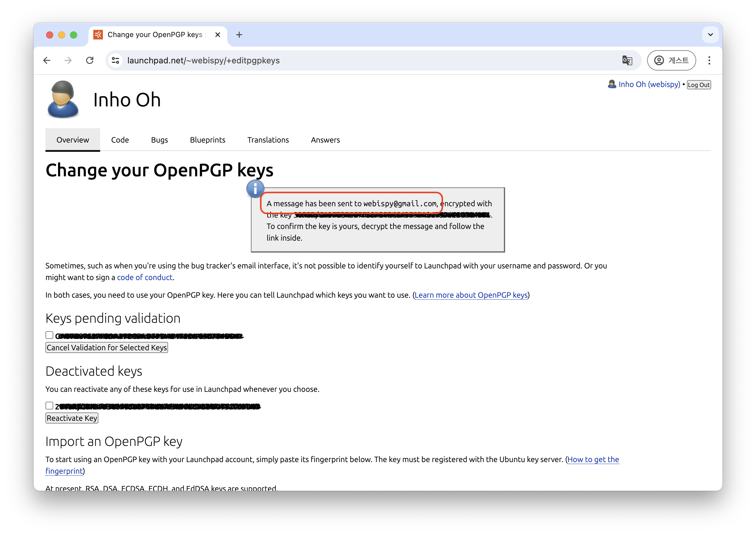Click the browser forward arrow

pos(68,60)
